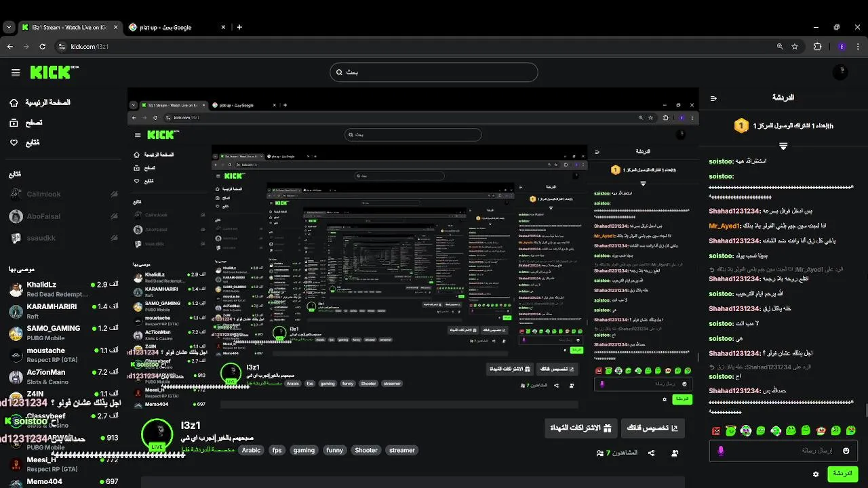Image resolution: width=868 pixels, height=488 pixels.
Task: Open the Browse (تصفح) sidebar item
Action: pyautogui.click(x=26, y=123)
